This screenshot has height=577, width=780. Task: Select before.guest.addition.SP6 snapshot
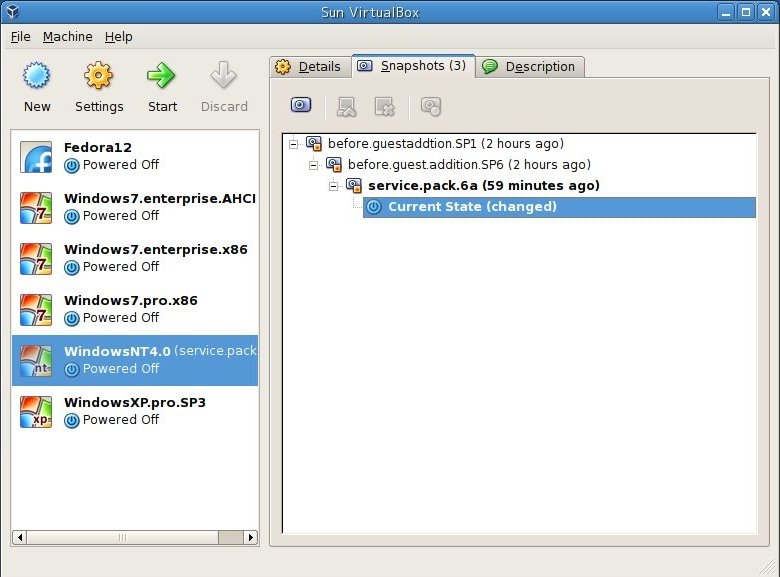(x=469, y=165)
